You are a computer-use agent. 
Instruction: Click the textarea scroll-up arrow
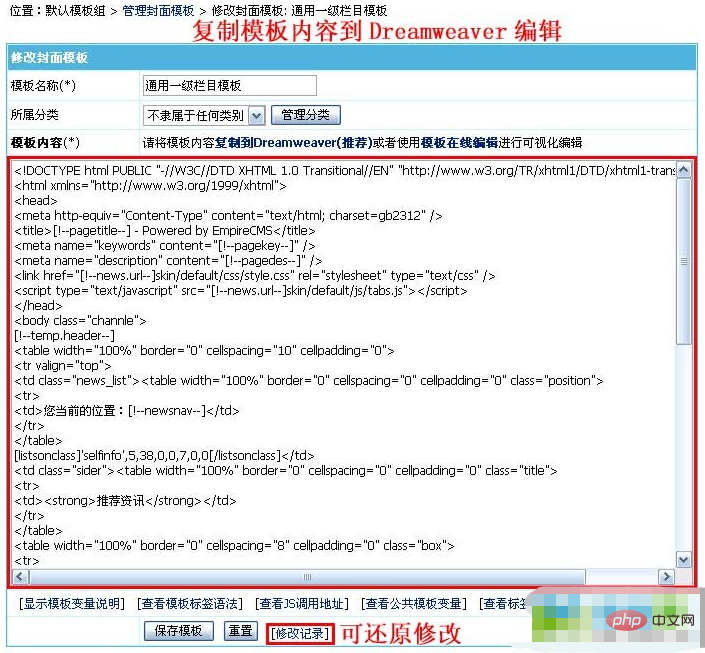click(683, 170)
